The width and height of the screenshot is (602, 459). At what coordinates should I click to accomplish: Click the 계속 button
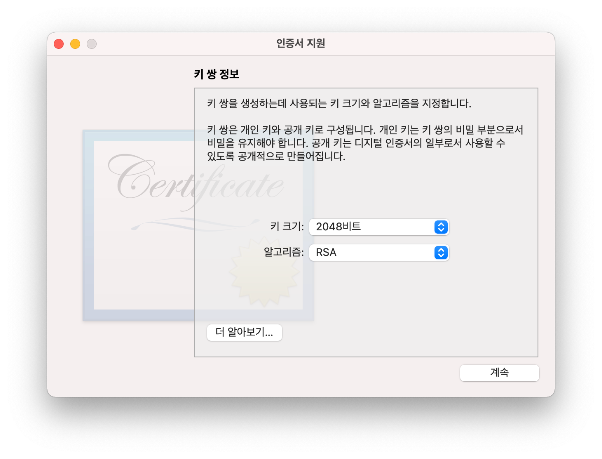click(x=499, y=373)
